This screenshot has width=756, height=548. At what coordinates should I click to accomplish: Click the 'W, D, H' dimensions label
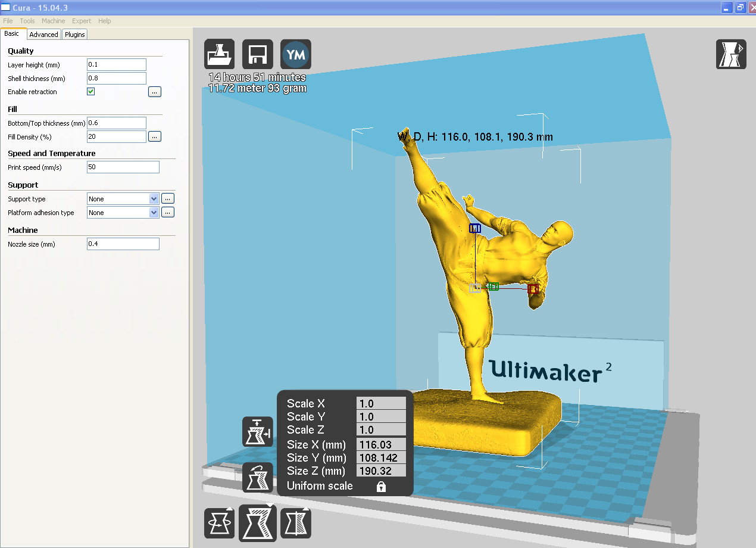point(475,137)
